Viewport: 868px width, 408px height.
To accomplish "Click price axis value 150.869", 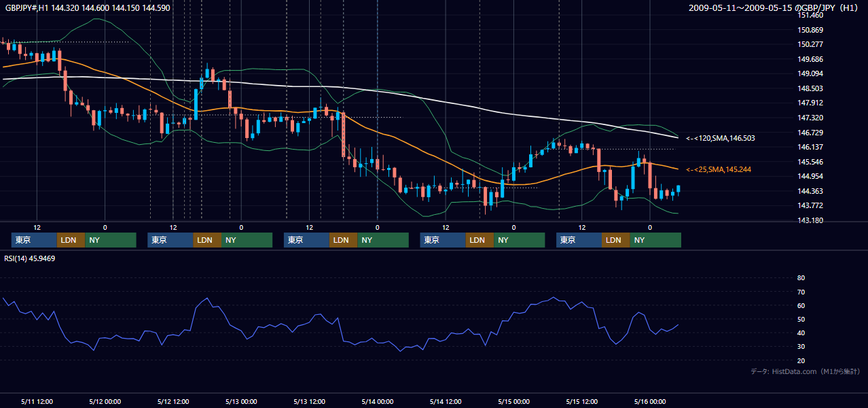I will pos(810,30).
